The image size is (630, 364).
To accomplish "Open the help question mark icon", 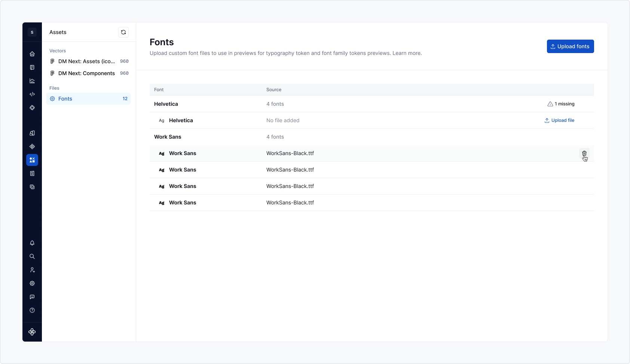I will click(x=32, y=310).
